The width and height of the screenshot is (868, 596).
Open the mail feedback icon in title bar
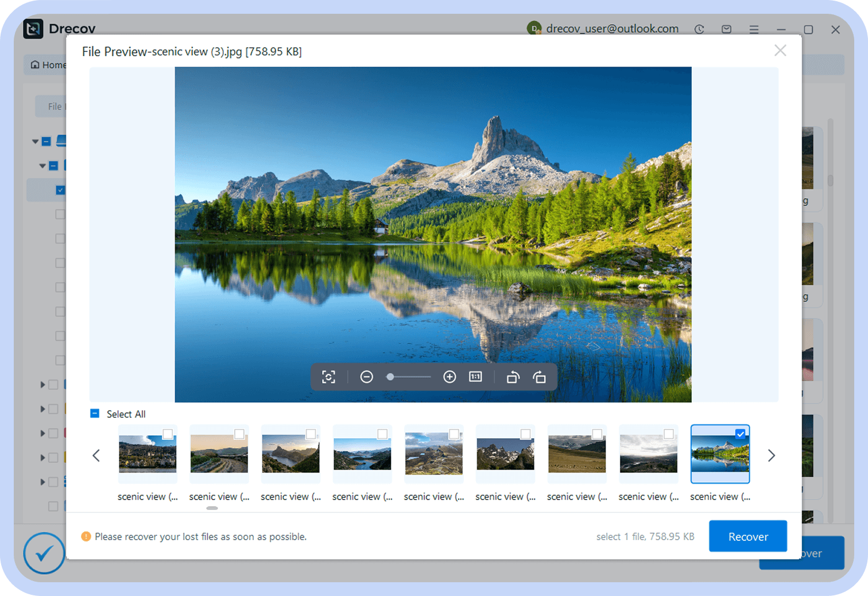click(x=726, y=29)
